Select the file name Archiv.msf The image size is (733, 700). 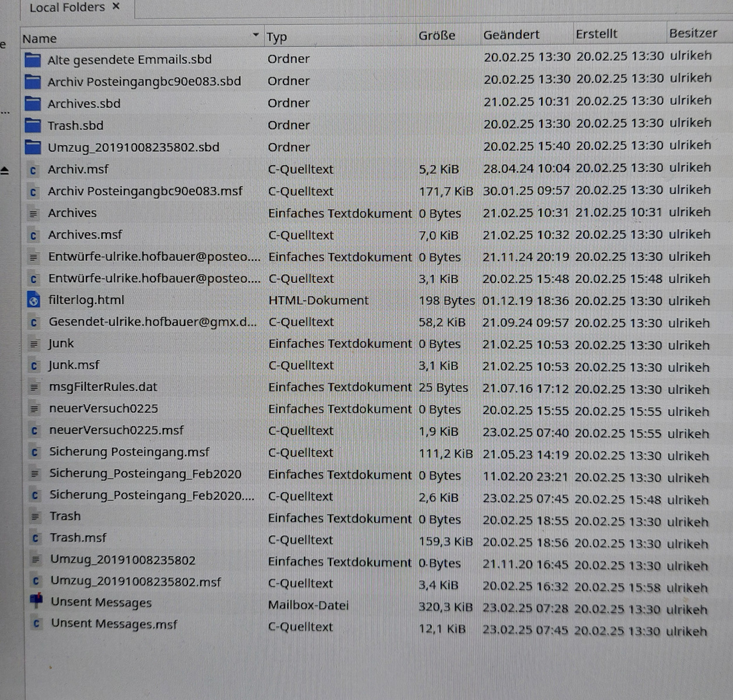(78, 170)
